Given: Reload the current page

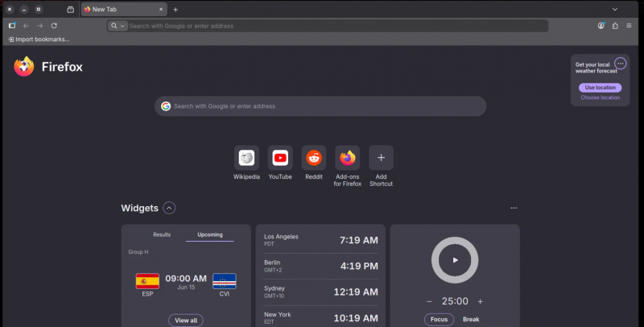Looking at the screenshot, I should 54,26.
